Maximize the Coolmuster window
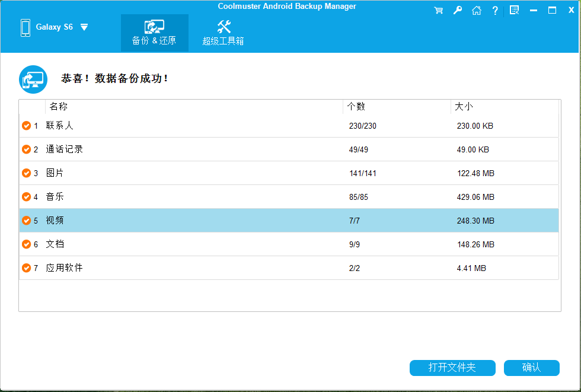Image resolution: width=581 pixels, height=392 pixels. 552,10
